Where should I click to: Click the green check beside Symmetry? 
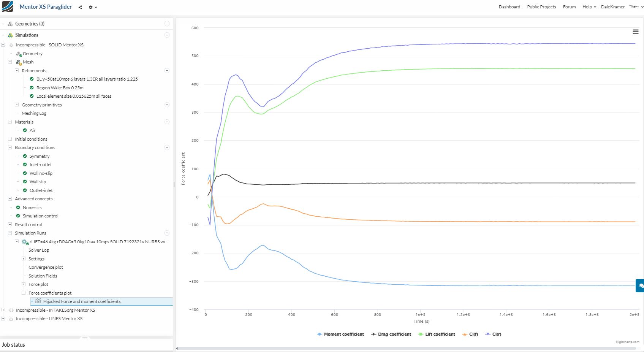tap(25, 156)
